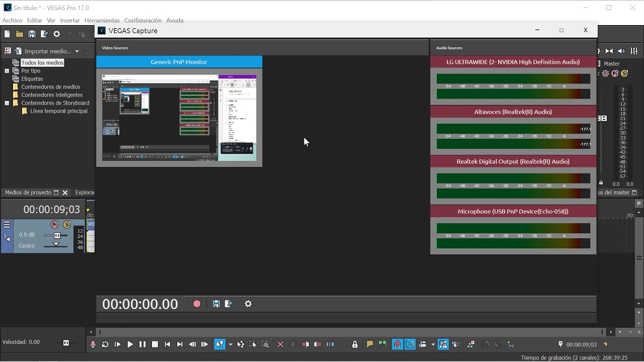Toggle snapping with the magnet icon
644x362 pixels.
tap(397, 344)
